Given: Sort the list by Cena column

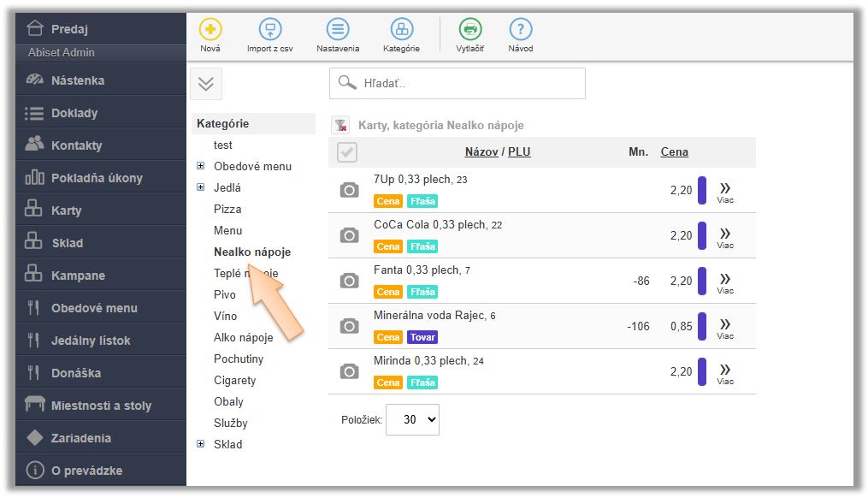Looking at the screenshot, I should [x=674, y=152].
